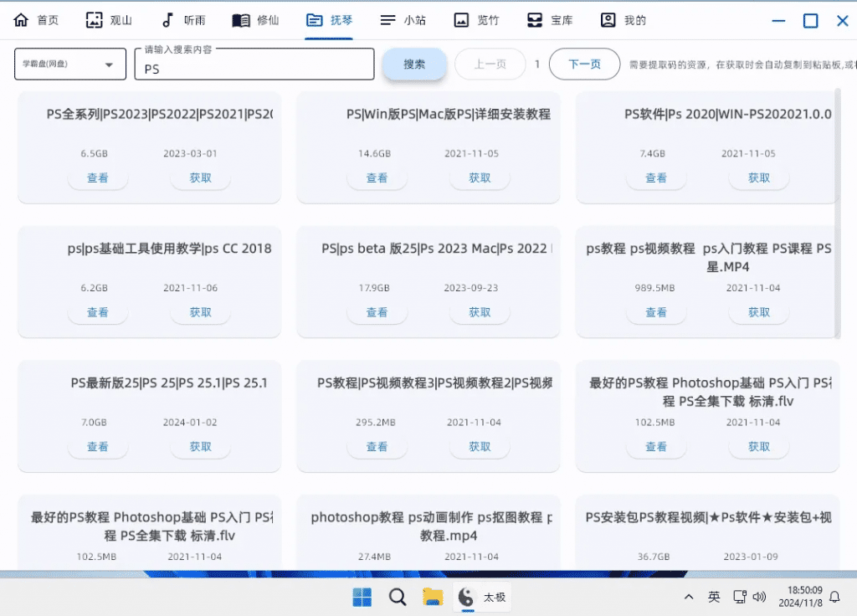Click the 搜索 search button

[x=414, y=64]
